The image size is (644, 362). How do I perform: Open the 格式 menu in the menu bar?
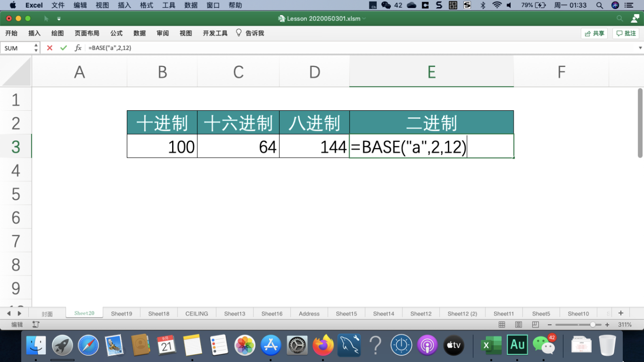pos(146,5)
